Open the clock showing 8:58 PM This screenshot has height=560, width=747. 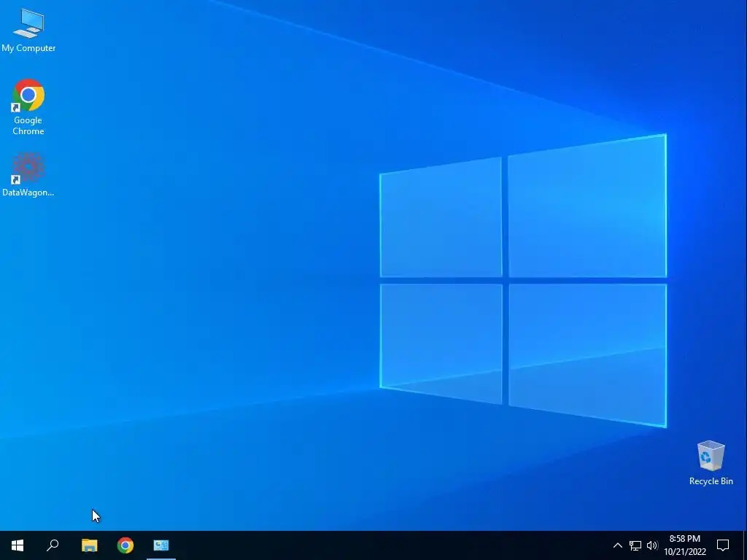[684, 545]
